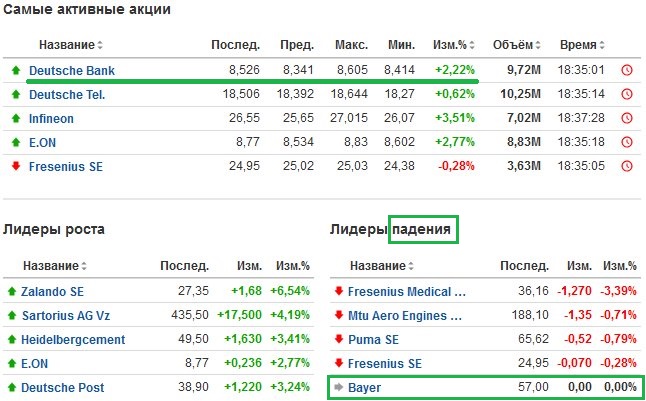Click the green up arrow beside Sartorius AG Vz

tap(12, 315)
